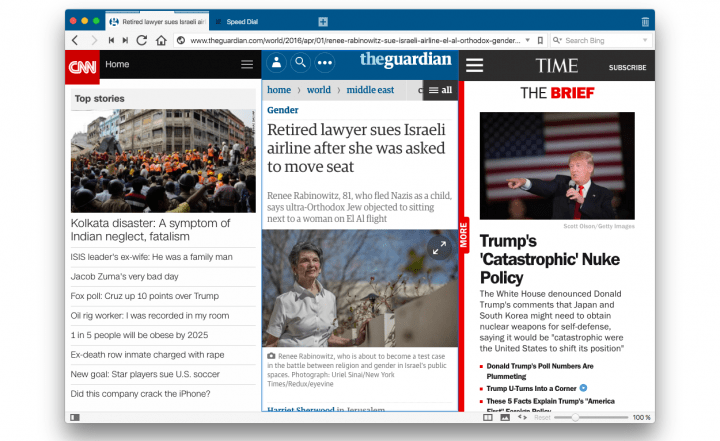720x441 pixels.
Task: Click the Guardian 'world' breadcrumb
Action: point(319,90)
